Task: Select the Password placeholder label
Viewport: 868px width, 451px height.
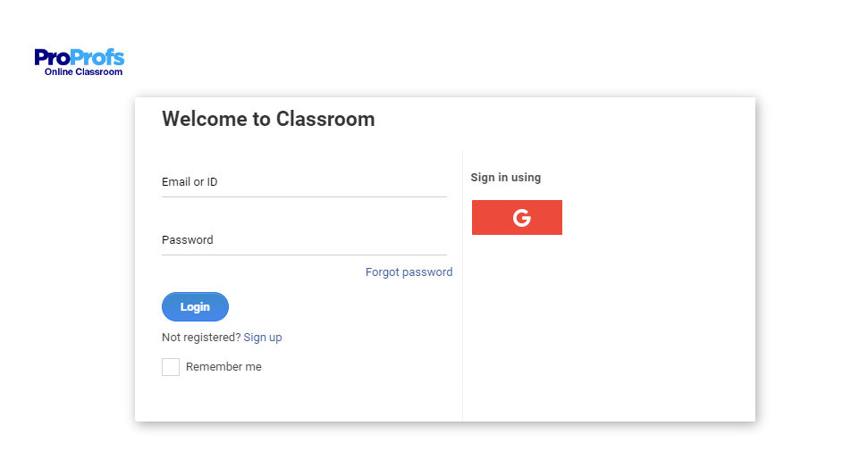Action: (x=188, y=240)
